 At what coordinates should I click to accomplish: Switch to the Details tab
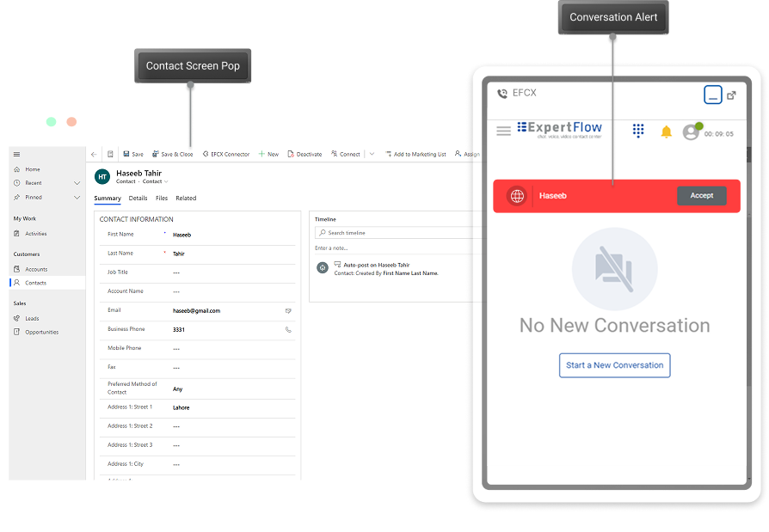[138, 199]
